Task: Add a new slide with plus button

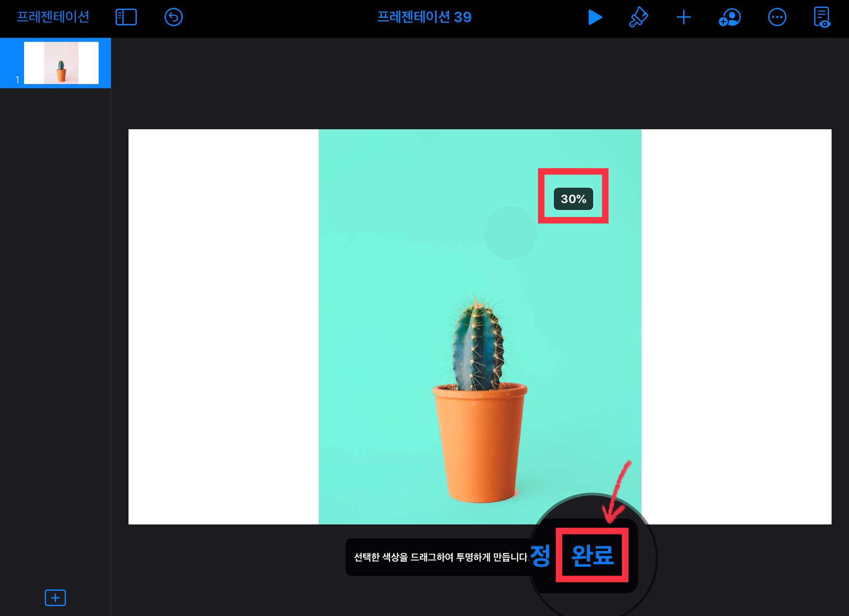Action: click(55, 597)
